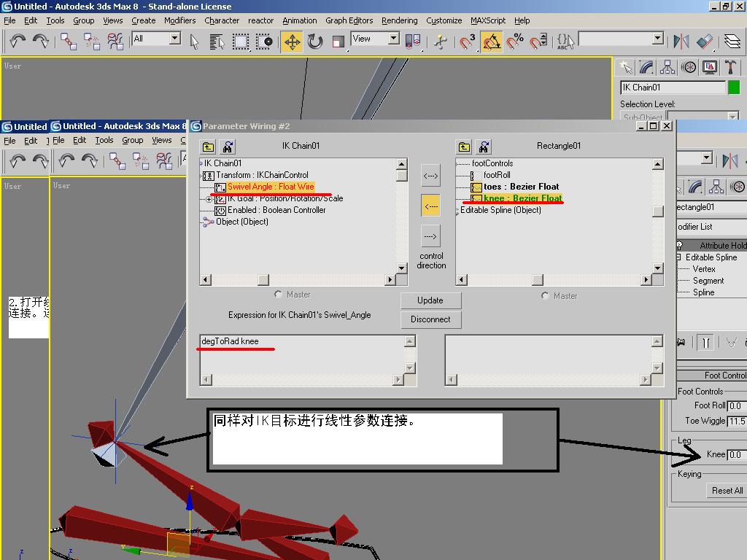Activate Bind to Space Warp tool
Screen dimensions: 747x560
click(x=115, y=42)
